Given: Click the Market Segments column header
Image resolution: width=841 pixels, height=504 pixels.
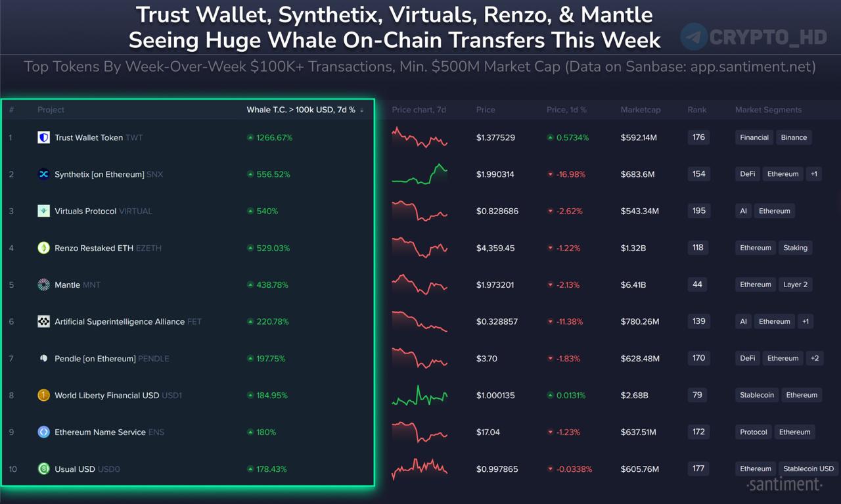Looking at the screenshot, I should pyautogui.click(x=768, y=110).
